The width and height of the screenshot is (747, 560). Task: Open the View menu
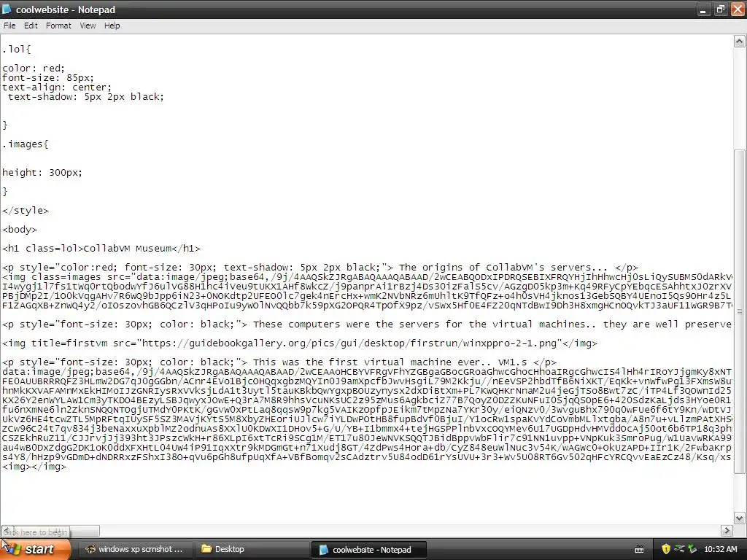point(88,26)
